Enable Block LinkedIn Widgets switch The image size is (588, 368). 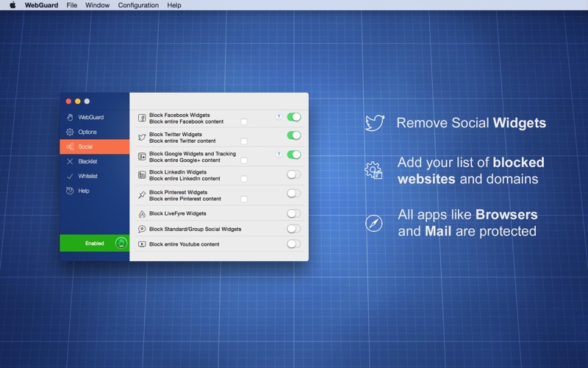294,174
